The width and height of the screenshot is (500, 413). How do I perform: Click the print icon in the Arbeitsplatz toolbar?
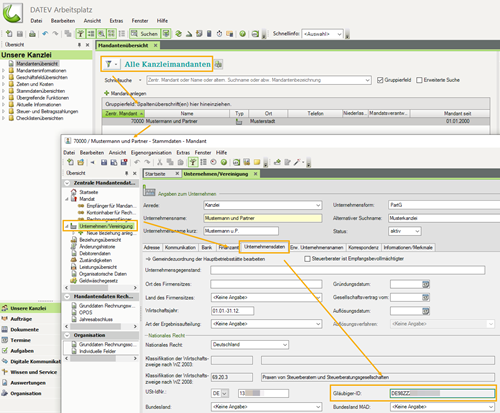32,34
